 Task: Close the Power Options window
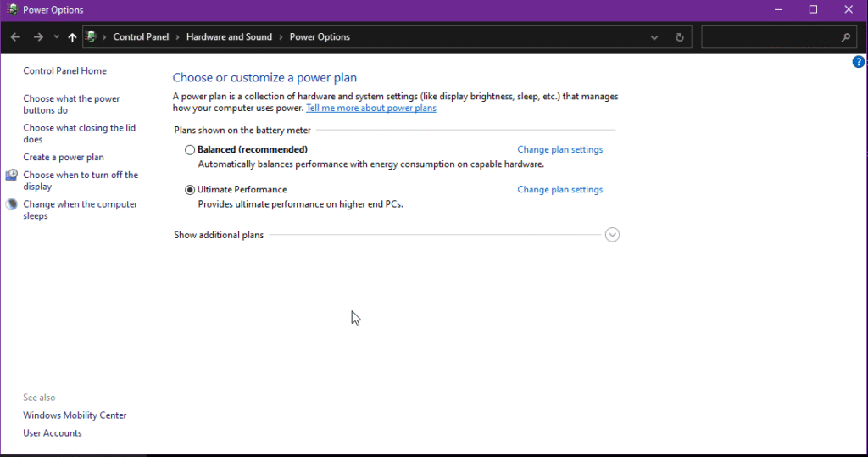tap(849, 9)
